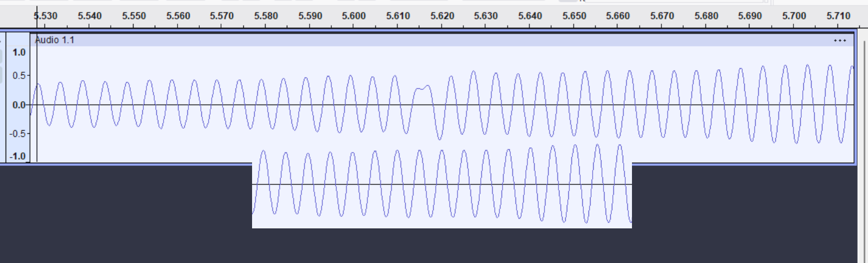Click the -1.0 label on the vertical scale

coord(19,156)
